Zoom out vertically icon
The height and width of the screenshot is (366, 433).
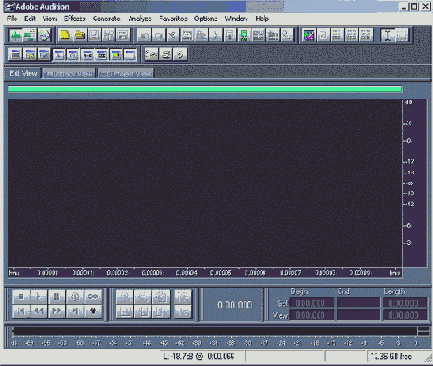point(183,311)
